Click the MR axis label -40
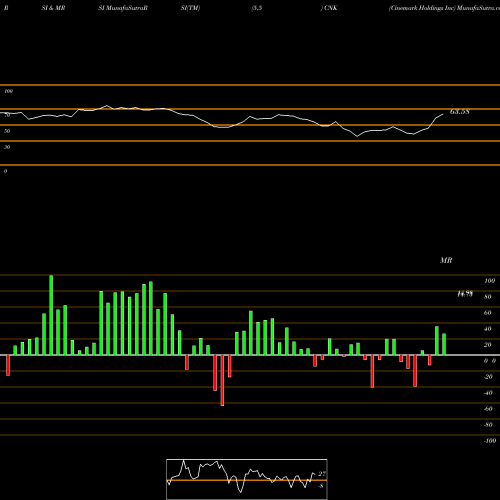The image size is (500, 500). (488, 393)
